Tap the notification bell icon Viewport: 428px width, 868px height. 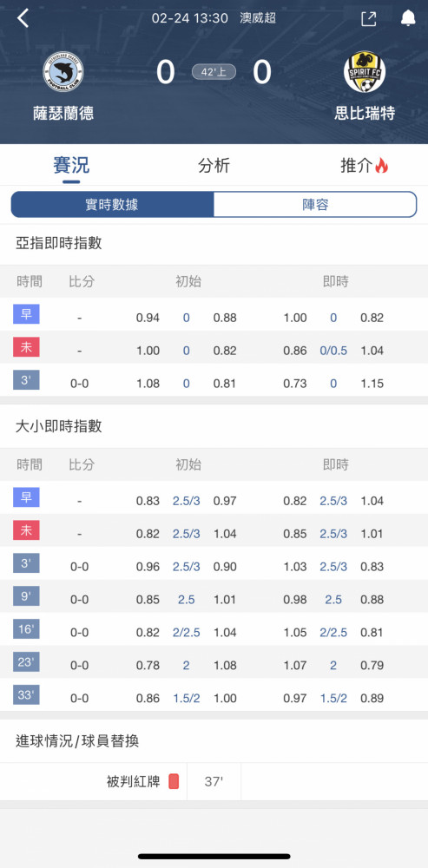(x=408, y=18)
